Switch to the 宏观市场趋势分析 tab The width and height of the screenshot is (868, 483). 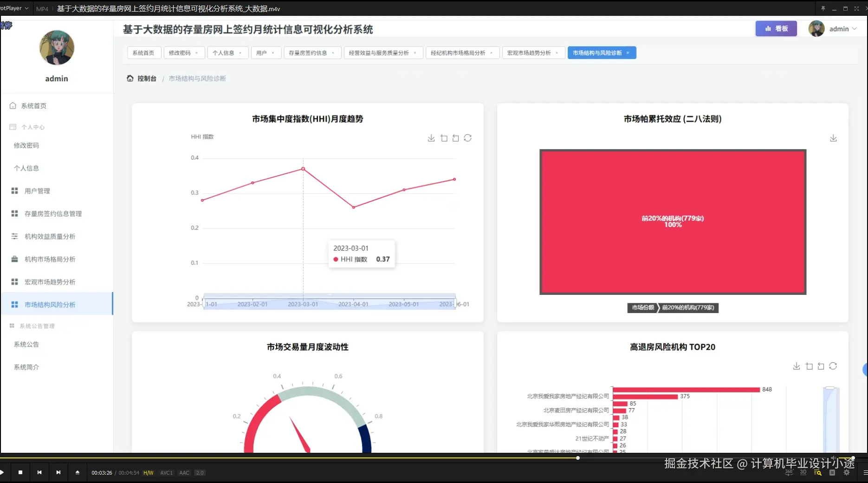click(529, 53)
